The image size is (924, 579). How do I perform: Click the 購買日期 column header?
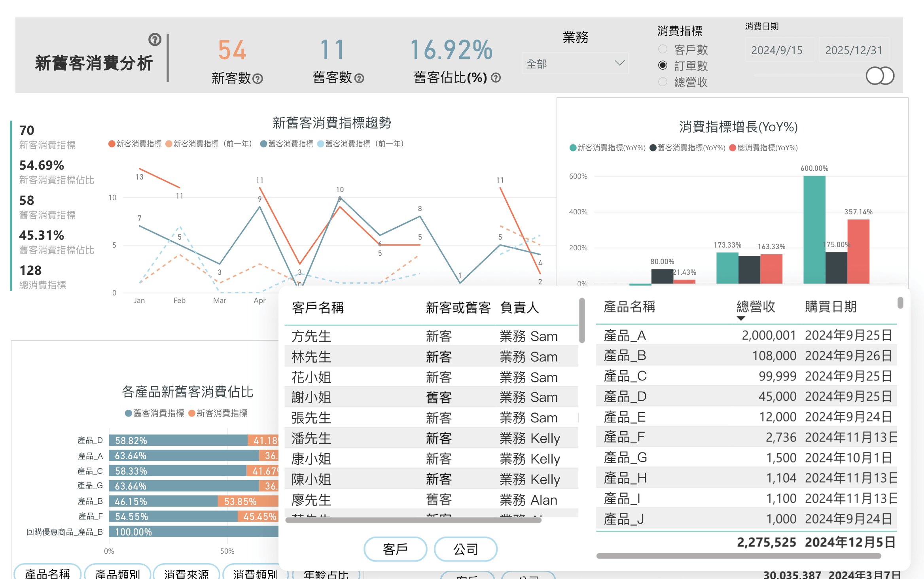[831, 307]
